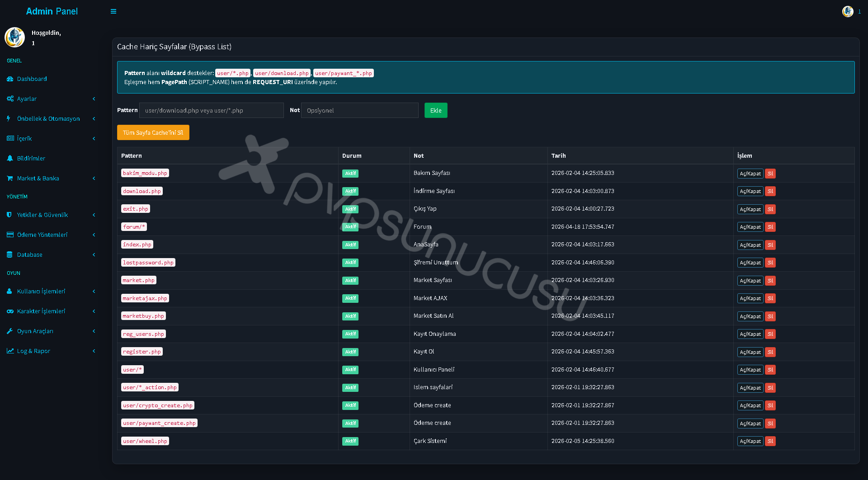Open the user avatar menu at top right

pyautogui.click(x=848, y=11)
